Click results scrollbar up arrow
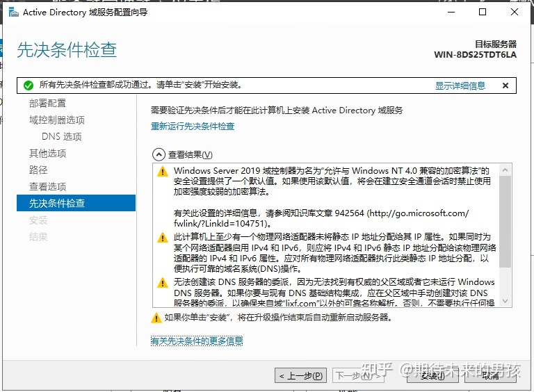The image size is (534, 392). pos(505,170)
